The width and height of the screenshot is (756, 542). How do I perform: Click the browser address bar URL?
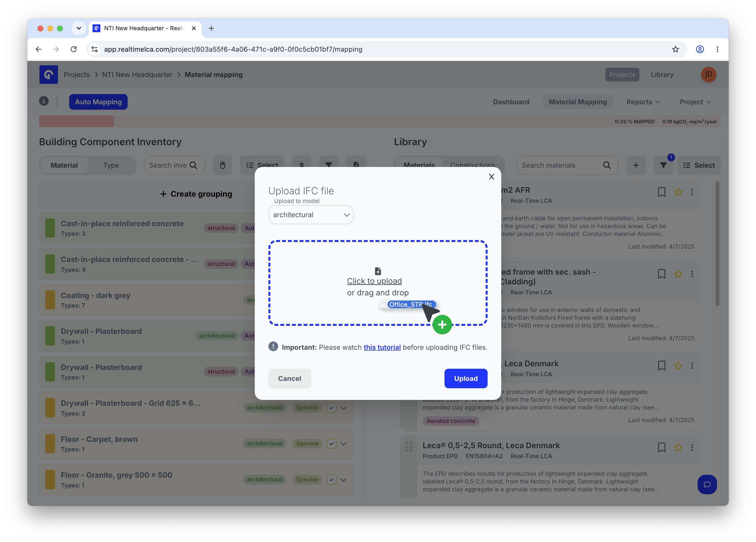pyautogui.click(x=233, y=49)
